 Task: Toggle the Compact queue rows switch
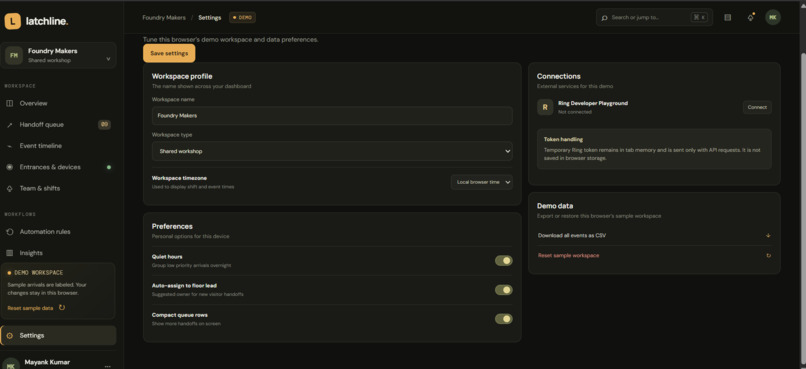(504, 319)
